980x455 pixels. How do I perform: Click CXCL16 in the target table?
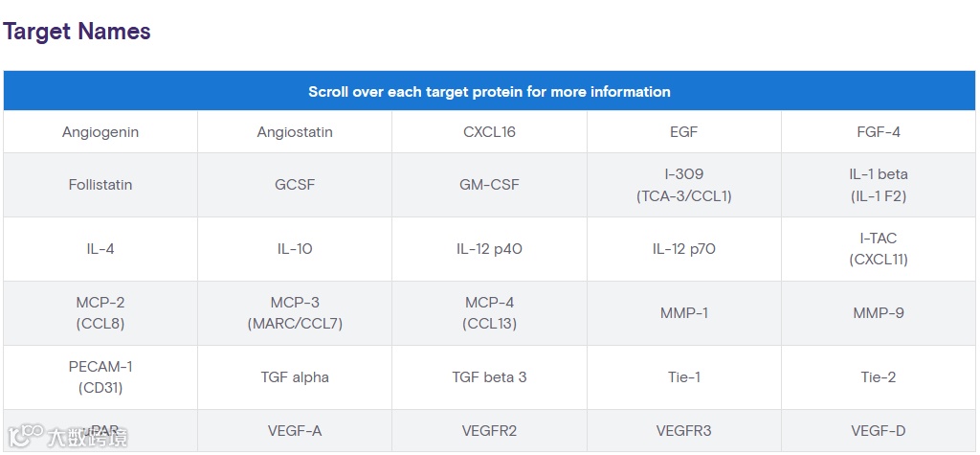(489, 132)
